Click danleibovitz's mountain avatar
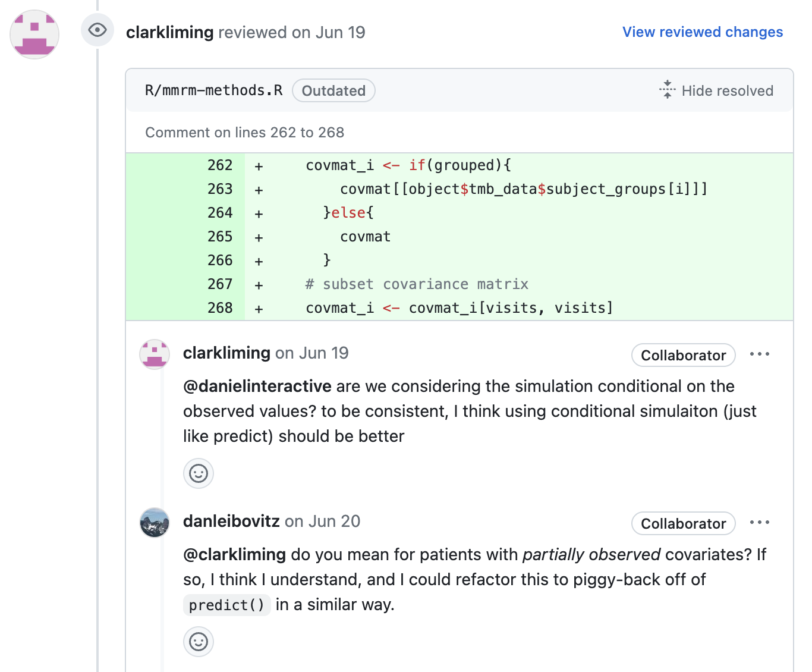The height and width of the screenshot is (672, 812). [x=155, y=523]
